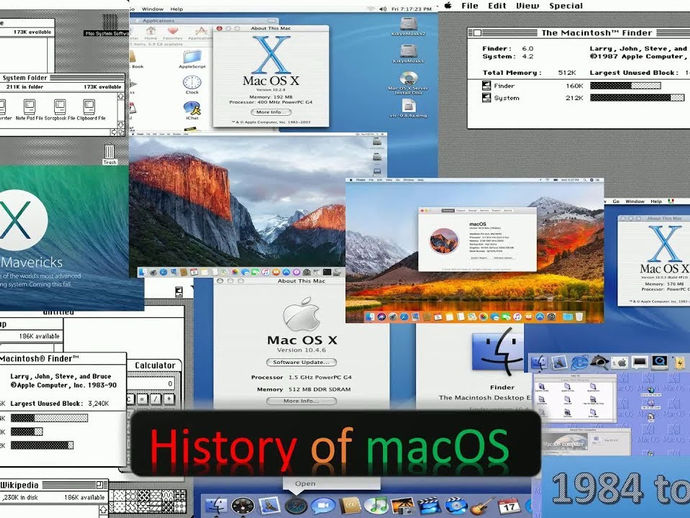Click the Home toolbar icon in Applications window
690x518 pixels.
[x=151, y=33]
